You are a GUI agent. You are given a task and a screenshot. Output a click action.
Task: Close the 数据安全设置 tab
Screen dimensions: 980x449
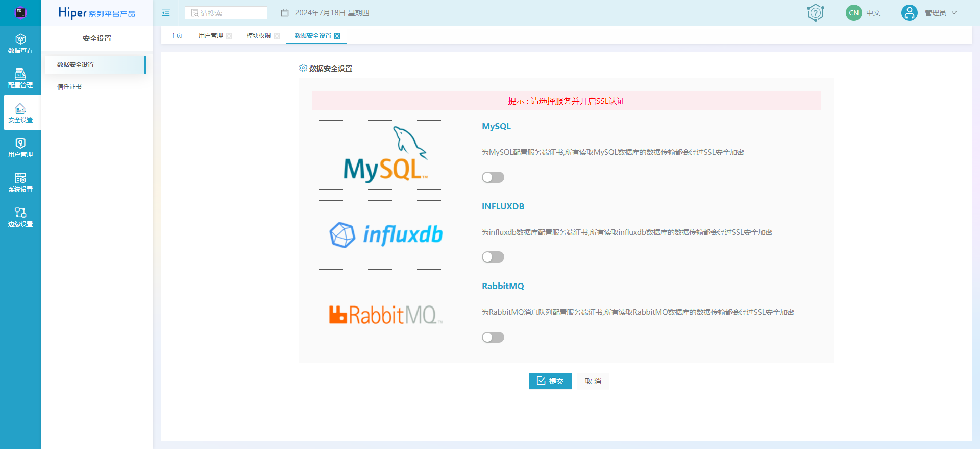coord(337,36)
